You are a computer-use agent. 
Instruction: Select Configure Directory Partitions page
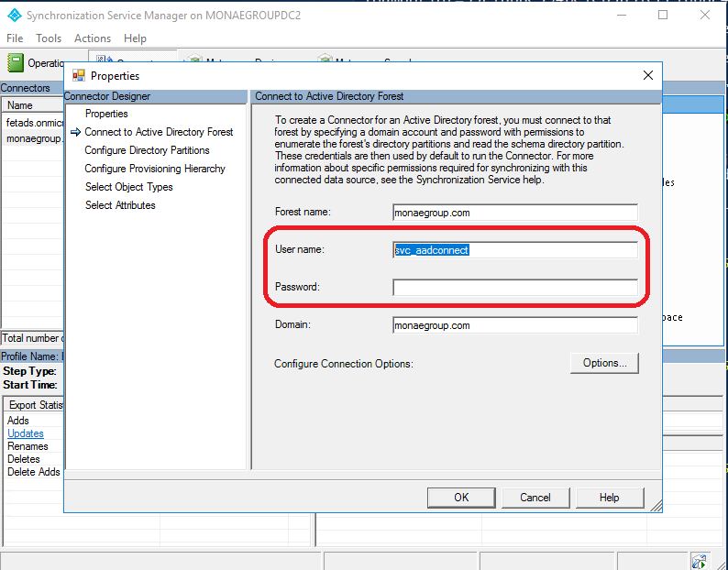pyautogui.click(x=147, y=150)
